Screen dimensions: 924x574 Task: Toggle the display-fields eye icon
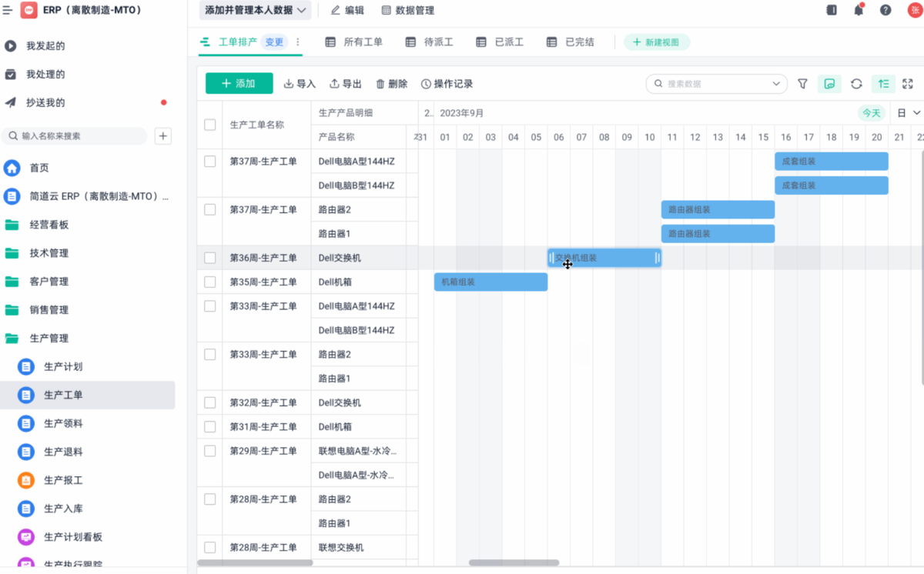coord(829,84)
